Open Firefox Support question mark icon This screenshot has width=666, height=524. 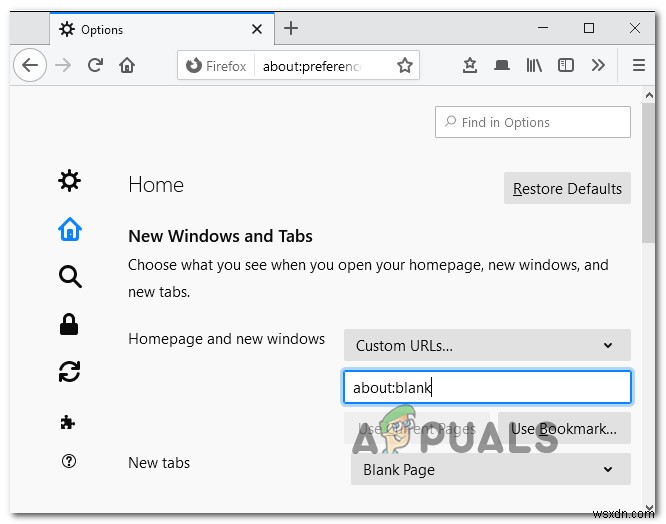click(69, 461)
